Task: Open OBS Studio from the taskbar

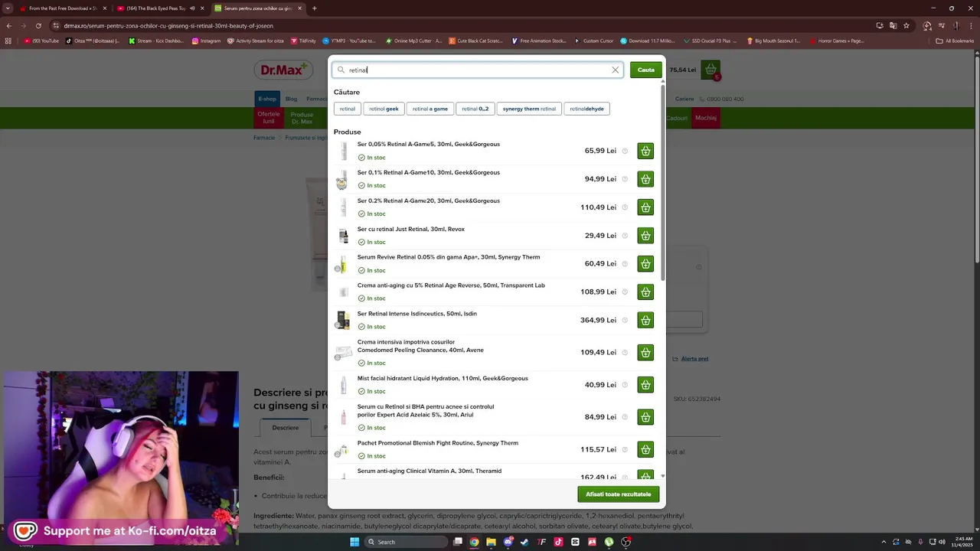Action: tap(626, 542)
